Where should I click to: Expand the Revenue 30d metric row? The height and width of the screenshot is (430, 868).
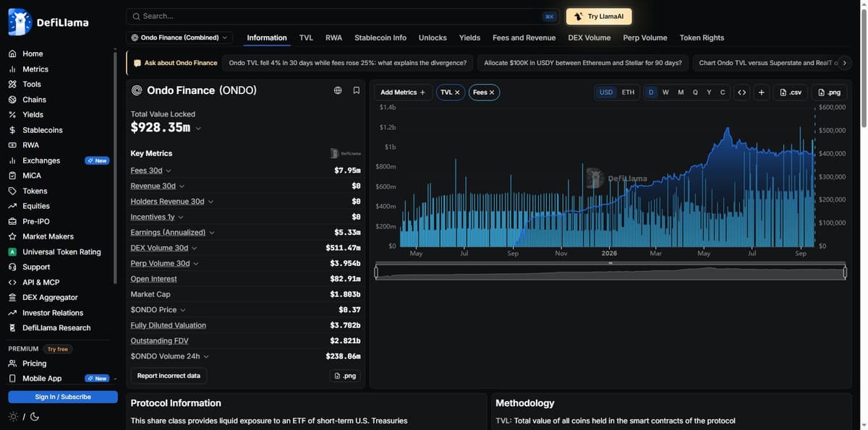(182, 186)
